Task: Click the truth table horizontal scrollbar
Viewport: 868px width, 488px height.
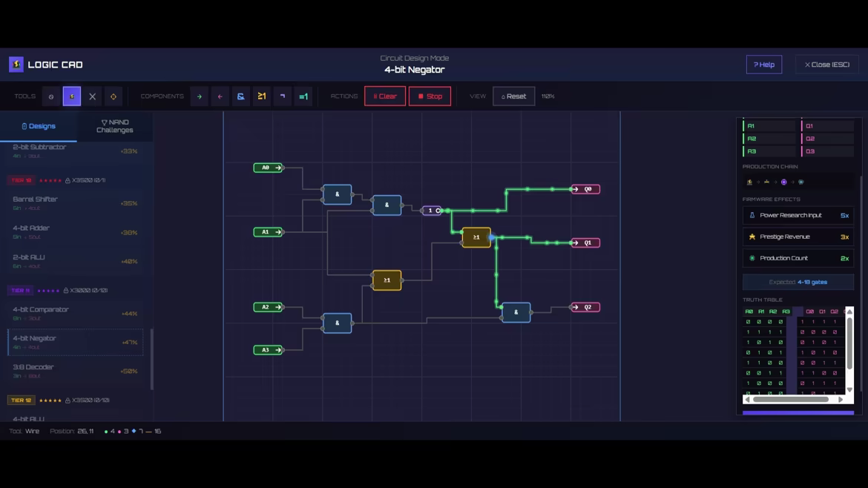Action: pyautogui.click(x=791, y=400)
